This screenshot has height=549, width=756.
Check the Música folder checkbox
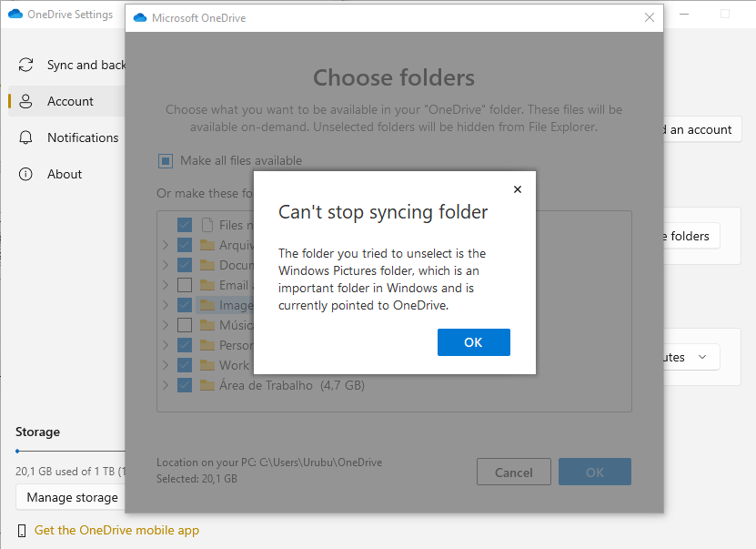(x=185, y=325)
